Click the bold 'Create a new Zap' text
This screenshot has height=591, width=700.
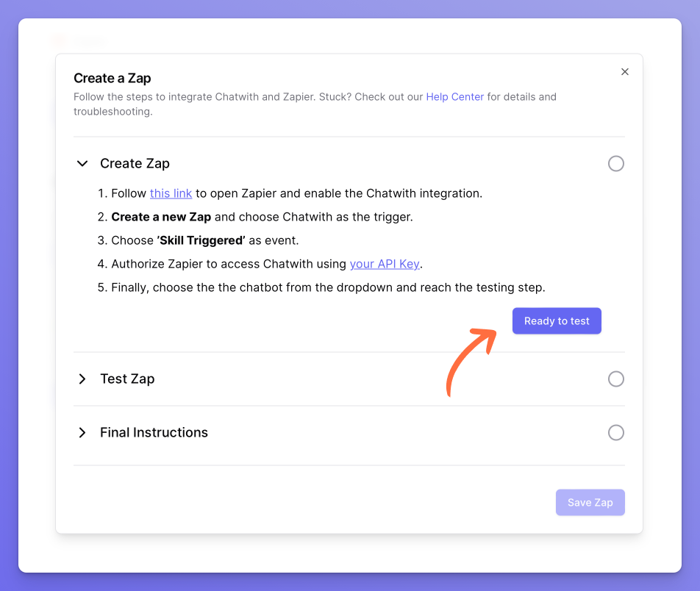click(161, 218)
